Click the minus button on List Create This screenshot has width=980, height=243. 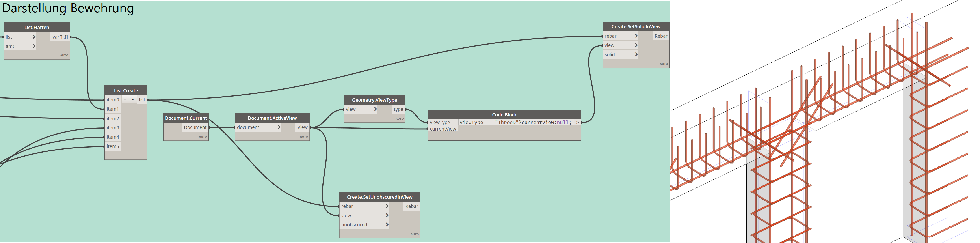(133, 99)
